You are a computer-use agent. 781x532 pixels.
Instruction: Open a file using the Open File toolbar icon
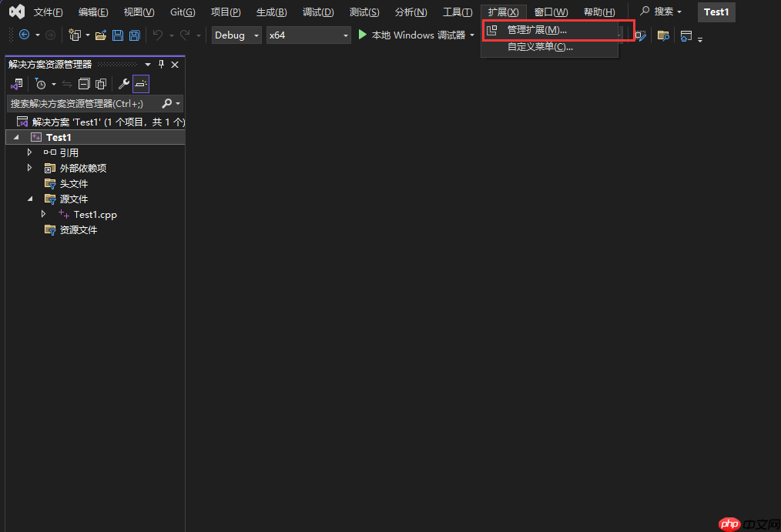(x=102, y=35)
